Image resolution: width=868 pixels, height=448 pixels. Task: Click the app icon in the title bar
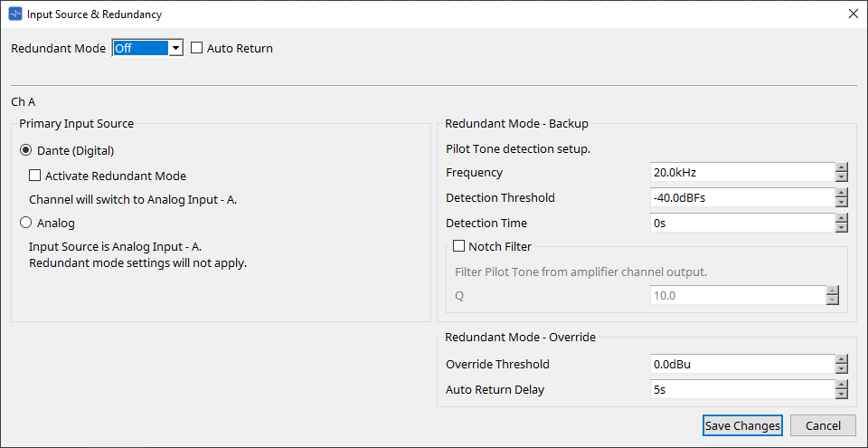coord(14,14)
